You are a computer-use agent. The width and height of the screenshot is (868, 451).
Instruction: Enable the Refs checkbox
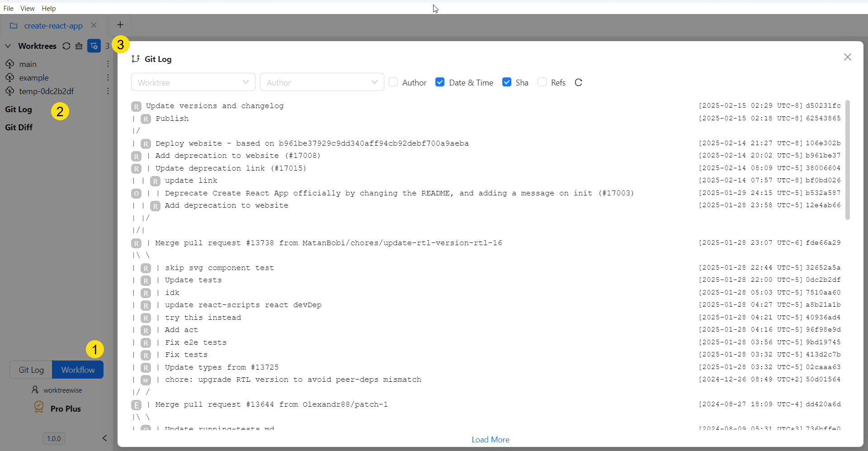(x=542, y=82)
